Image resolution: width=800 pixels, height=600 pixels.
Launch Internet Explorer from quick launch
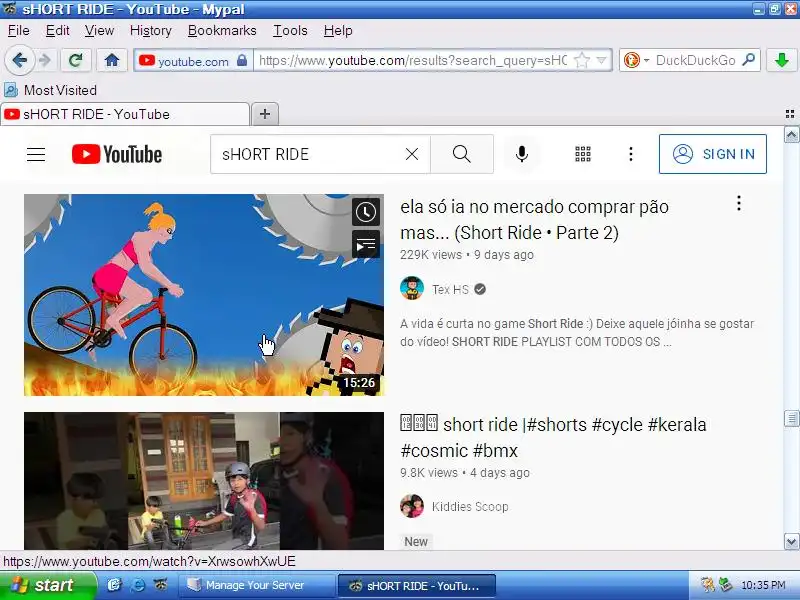point(137,585)
